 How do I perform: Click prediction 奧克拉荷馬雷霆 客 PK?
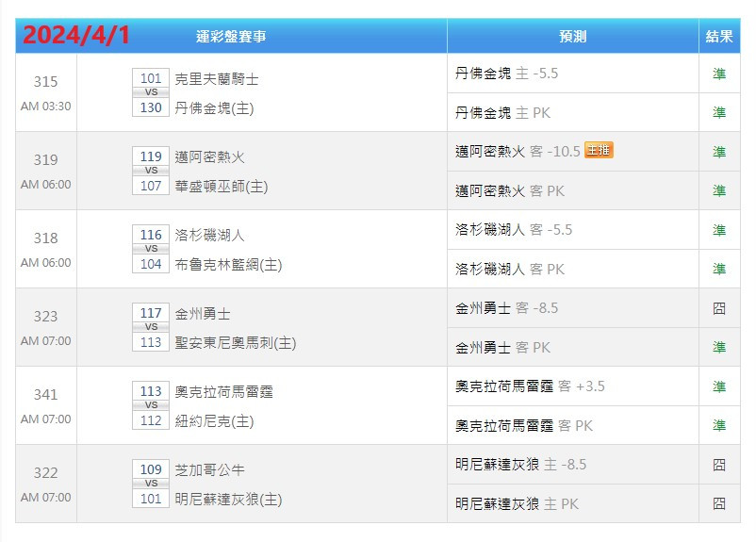pyautogui.click(x=524, y=426)
